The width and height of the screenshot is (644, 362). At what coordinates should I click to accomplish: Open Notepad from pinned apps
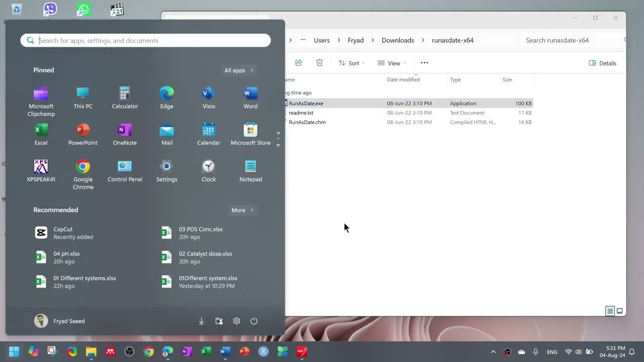pos(251,171)
